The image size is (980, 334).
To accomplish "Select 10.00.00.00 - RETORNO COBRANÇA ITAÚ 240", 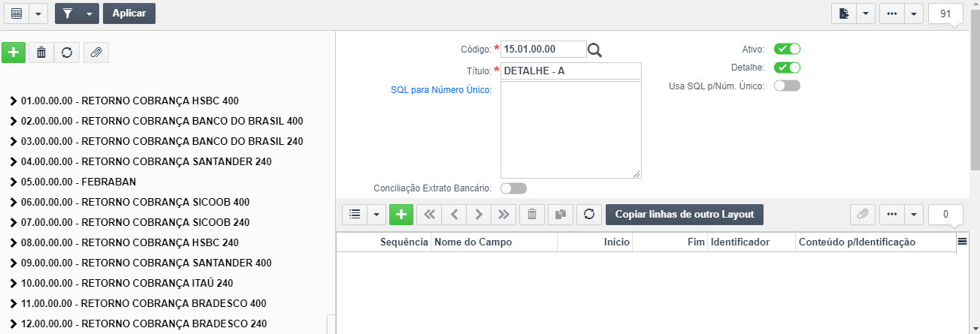I will pyautogui.click(x=127, y=283).
